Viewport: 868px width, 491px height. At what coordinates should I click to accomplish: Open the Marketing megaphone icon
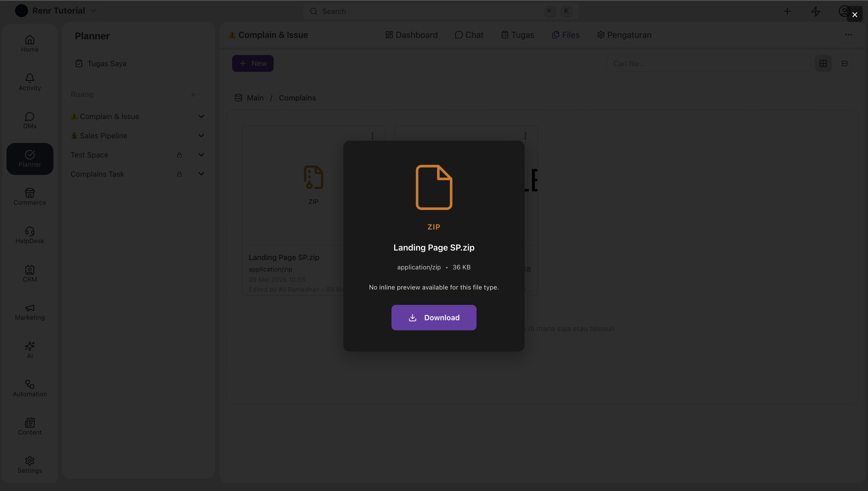(30, 308)
